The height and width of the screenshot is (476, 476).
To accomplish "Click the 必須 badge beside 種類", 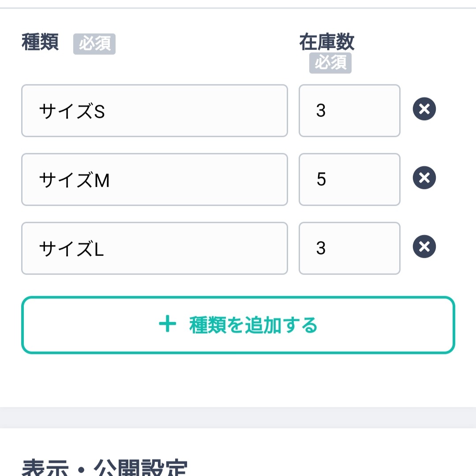I will pos(94,44).
